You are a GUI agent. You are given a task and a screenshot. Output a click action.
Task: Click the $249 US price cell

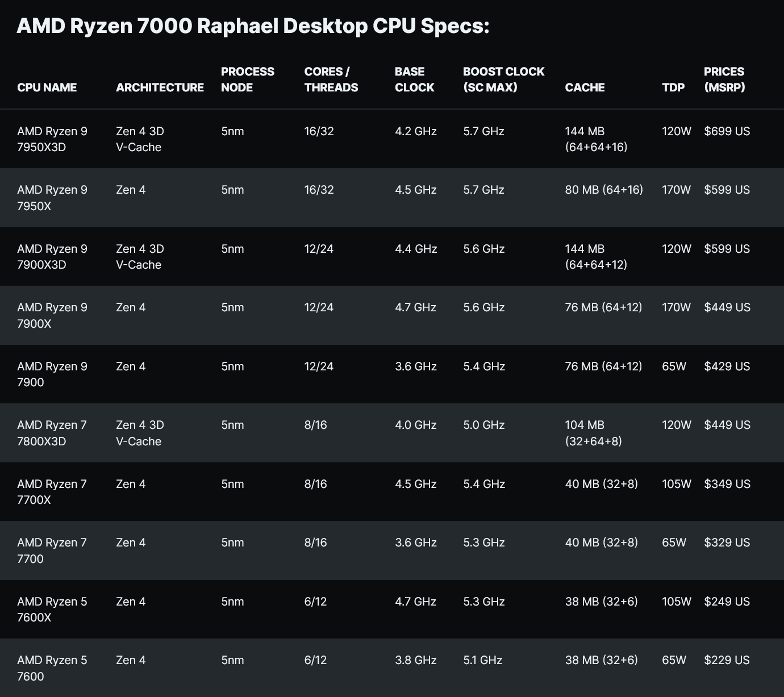pos(727,602)
